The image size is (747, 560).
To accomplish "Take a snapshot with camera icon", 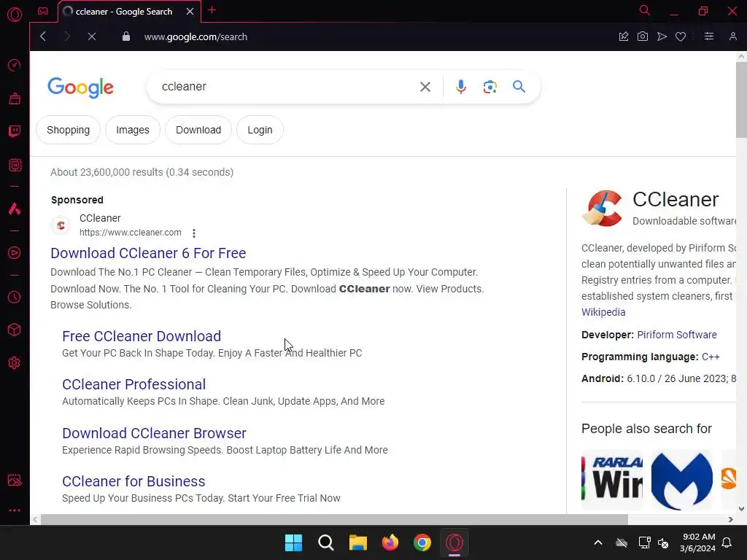I will (x=643, y=36).
